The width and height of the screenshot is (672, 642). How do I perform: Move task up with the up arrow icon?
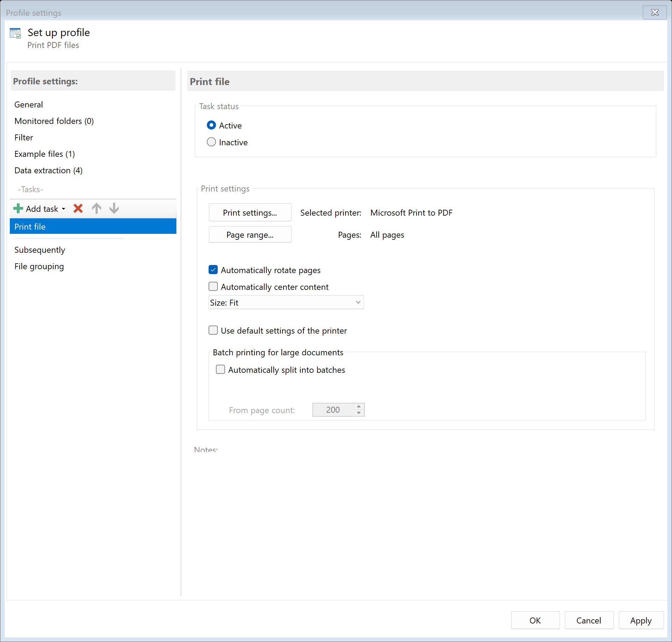click(97, 209)
